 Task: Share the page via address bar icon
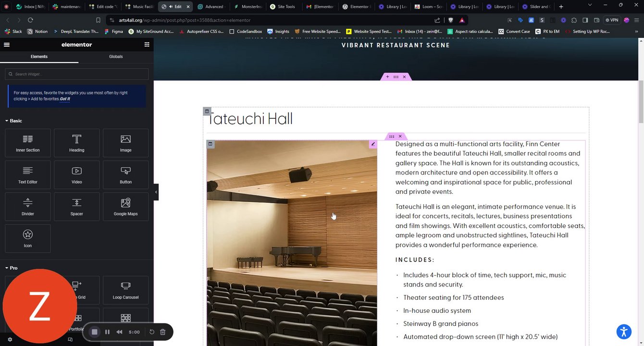point(437,20)
